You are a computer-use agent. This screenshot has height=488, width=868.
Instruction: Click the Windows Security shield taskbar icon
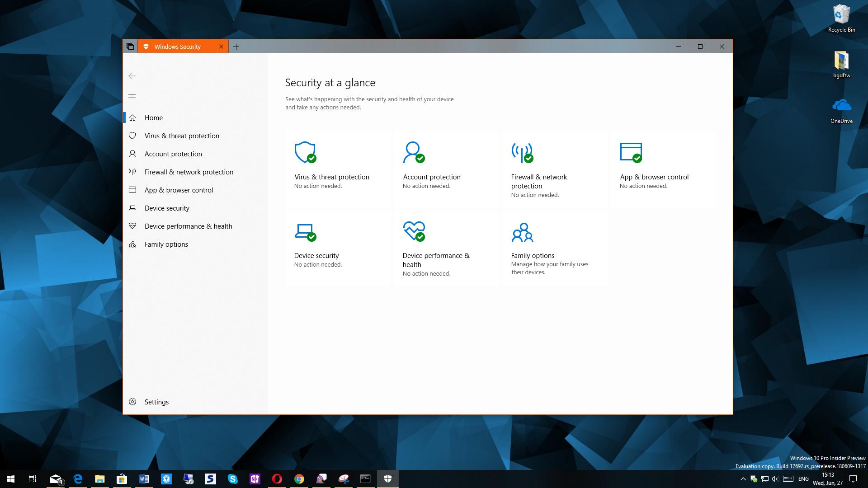coord(387,479)
